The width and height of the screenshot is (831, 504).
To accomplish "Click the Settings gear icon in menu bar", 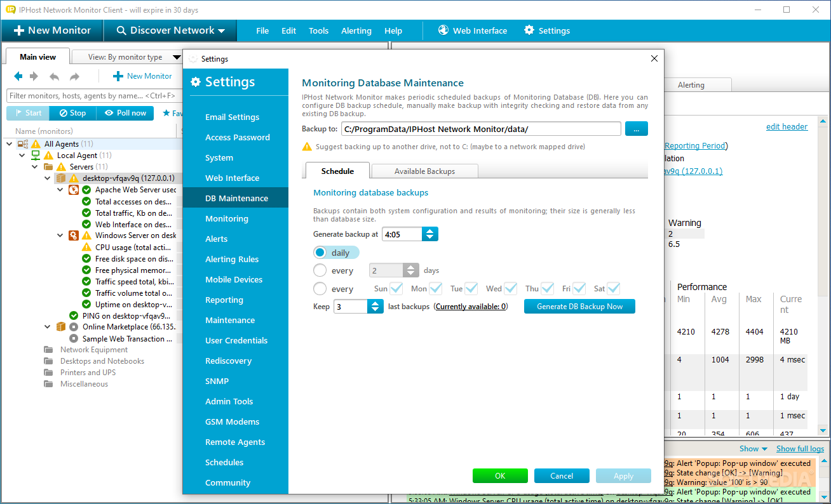I will [529, 30].
